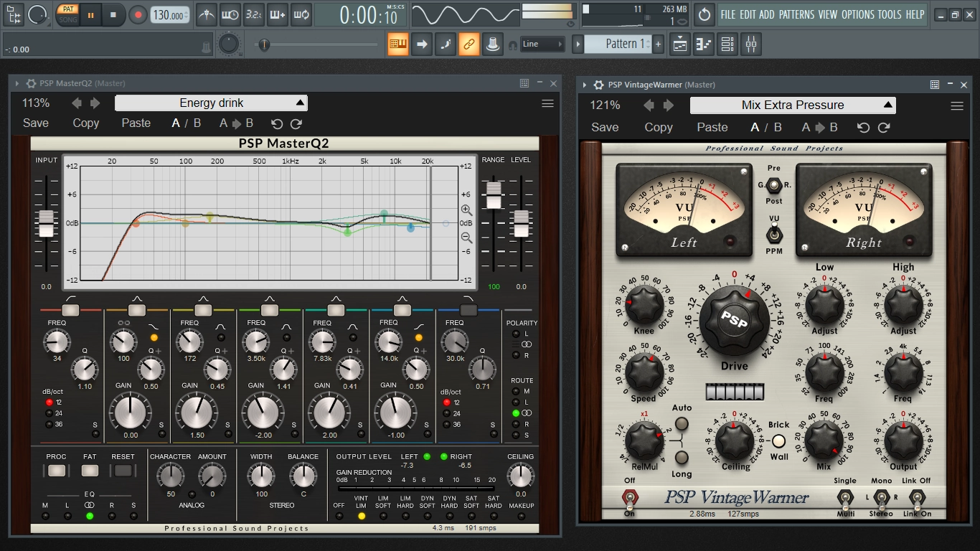Click the arrow left of the Pattern 1 selector

pos(578,44)
